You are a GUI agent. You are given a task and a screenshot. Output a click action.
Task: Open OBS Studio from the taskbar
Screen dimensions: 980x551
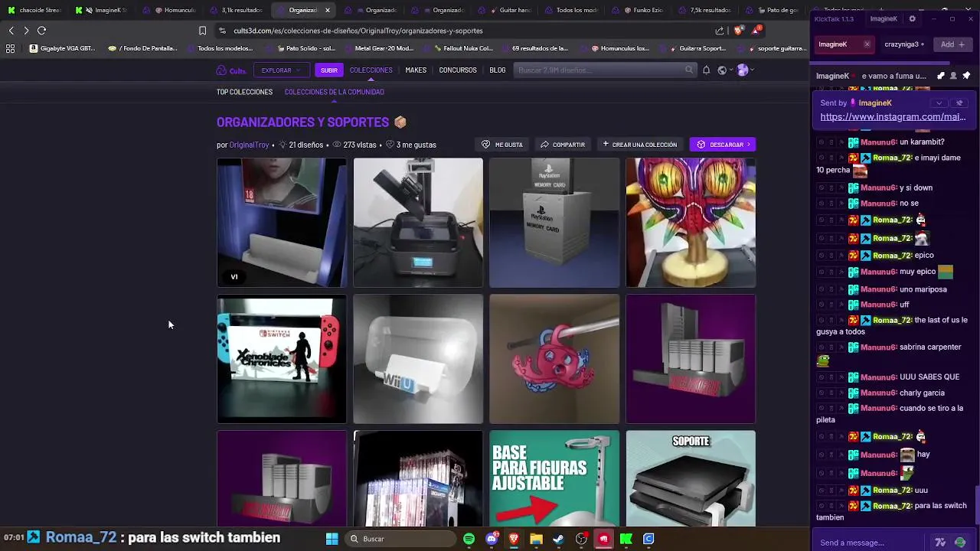click(581, 539)
